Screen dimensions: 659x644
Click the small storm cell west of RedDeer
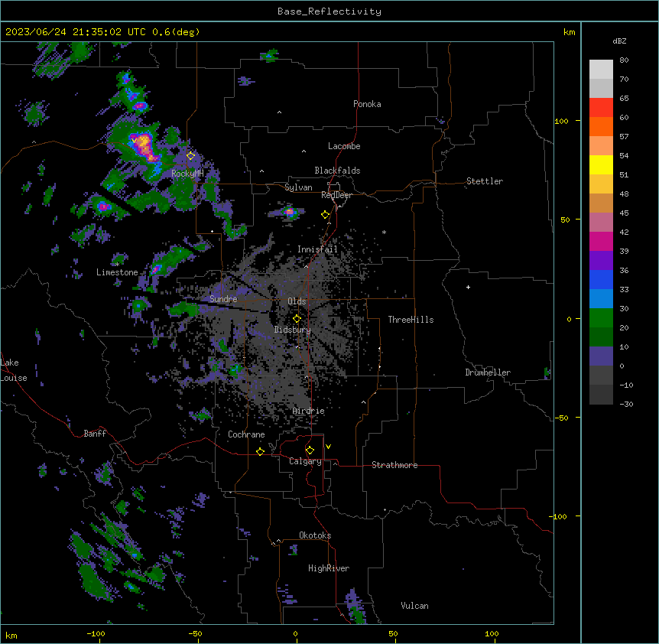[x=290, y=211]
